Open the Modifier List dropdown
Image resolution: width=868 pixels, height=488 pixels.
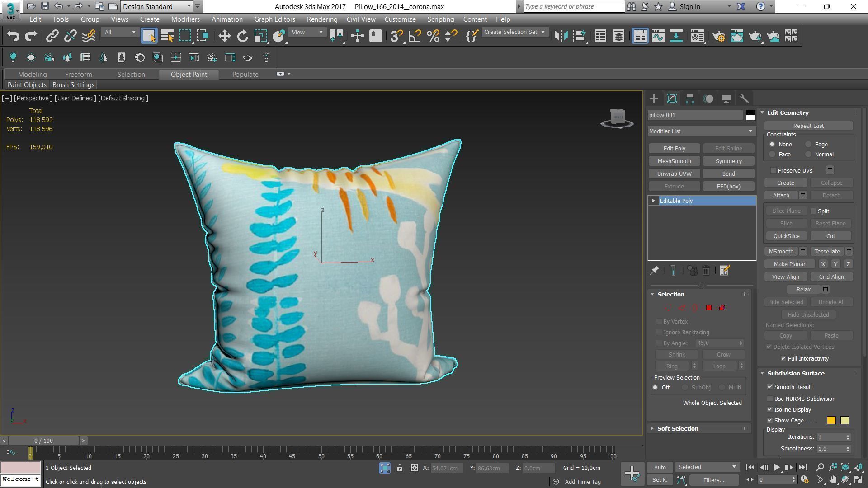point(701,131)
